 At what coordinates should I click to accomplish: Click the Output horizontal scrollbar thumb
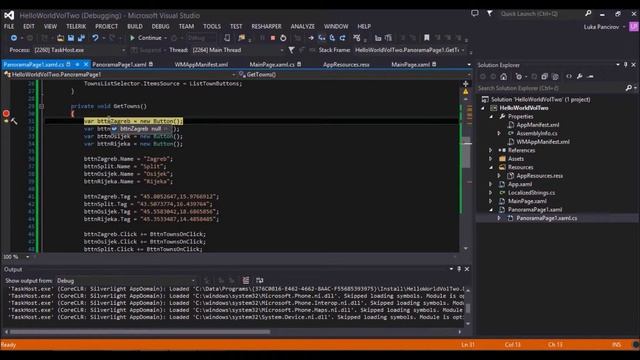click(140, 332)
